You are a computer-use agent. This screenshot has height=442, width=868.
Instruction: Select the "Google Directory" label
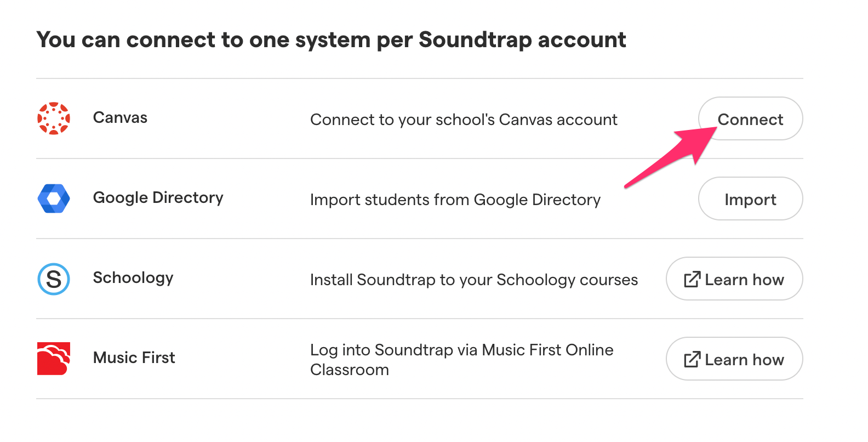[158, 198]
